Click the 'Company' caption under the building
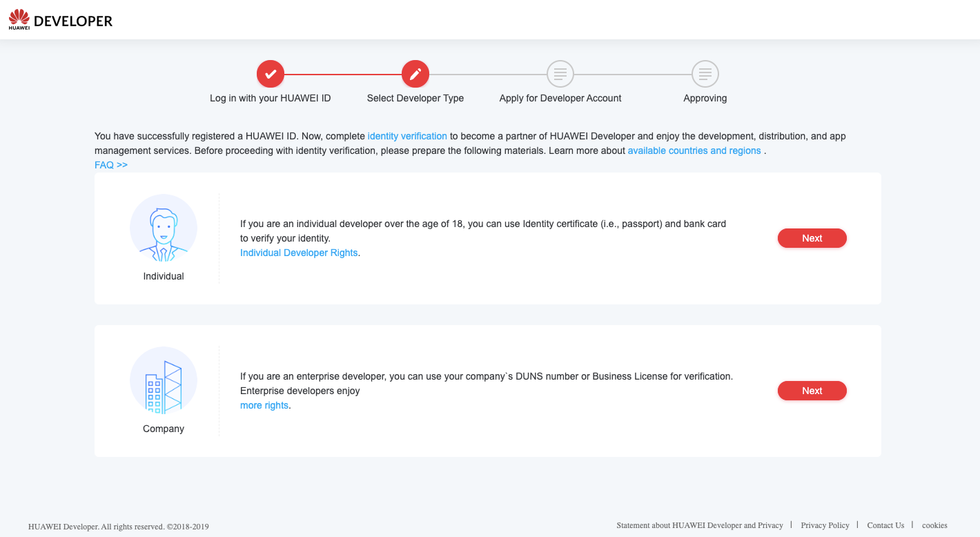 [164, 429]
